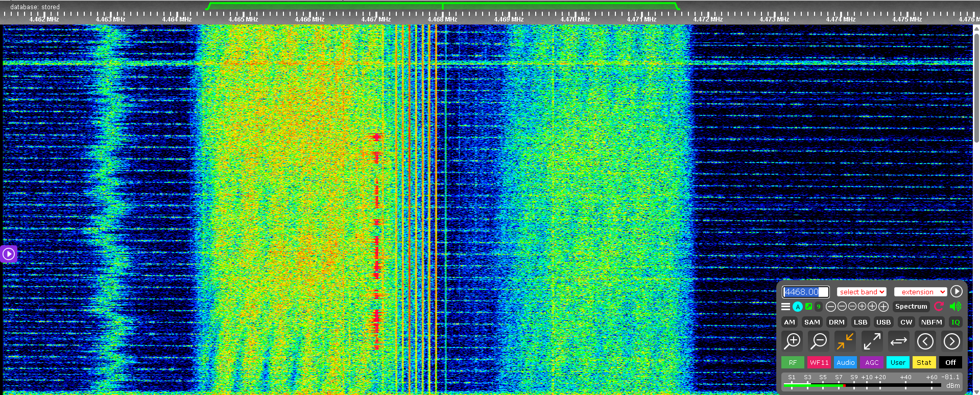Open the purple AGC tab

[x=872, y=362]
